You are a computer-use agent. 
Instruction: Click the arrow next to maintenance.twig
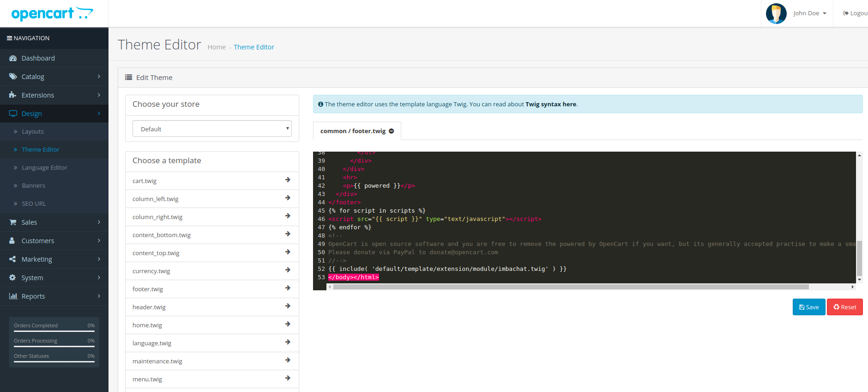(288, 360)
